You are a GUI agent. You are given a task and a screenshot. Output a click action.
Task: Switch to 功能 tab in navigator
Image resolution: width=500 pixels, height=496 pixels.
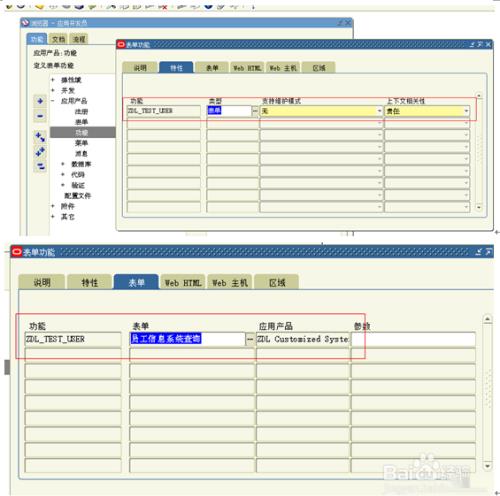(x=37, y=39)
